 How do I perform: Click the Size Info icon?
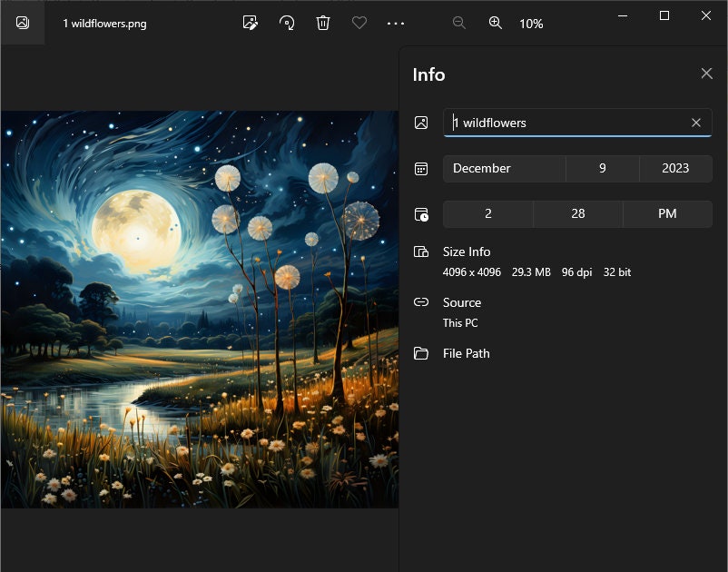pyautogui.click(x=421, y=251)
